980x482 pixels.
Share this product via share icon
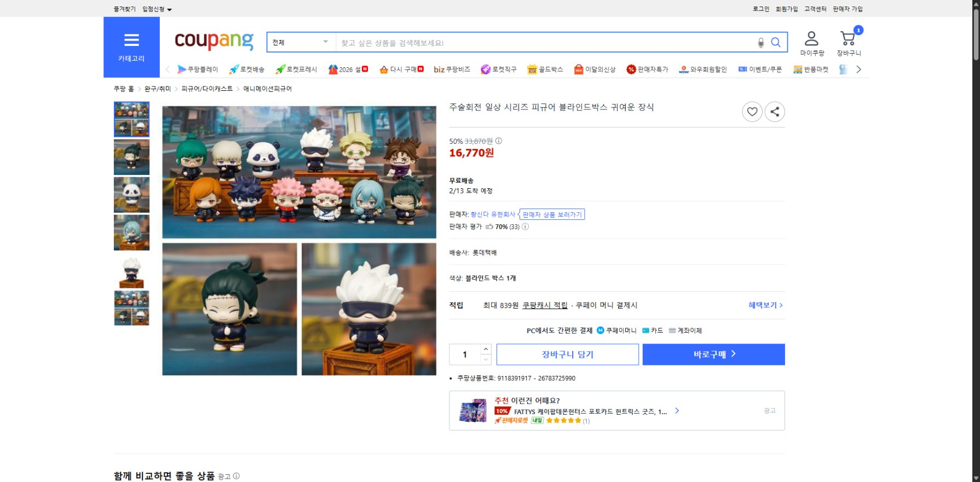pyautogui.click(x=775, y=112)
